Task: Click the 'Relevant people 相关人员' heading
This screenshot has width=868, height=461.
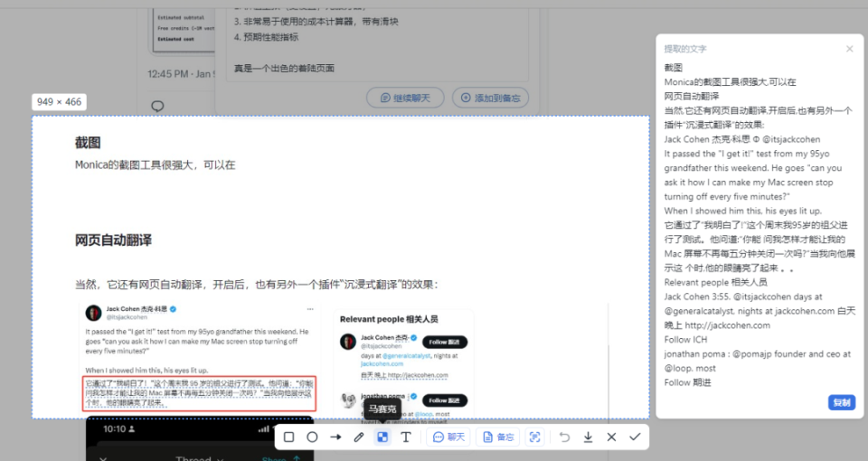Action: click(389, 319)
